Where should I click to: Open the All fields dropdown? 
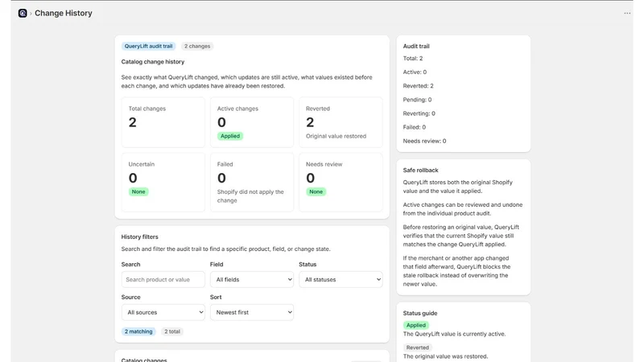(x=252, y=279)
